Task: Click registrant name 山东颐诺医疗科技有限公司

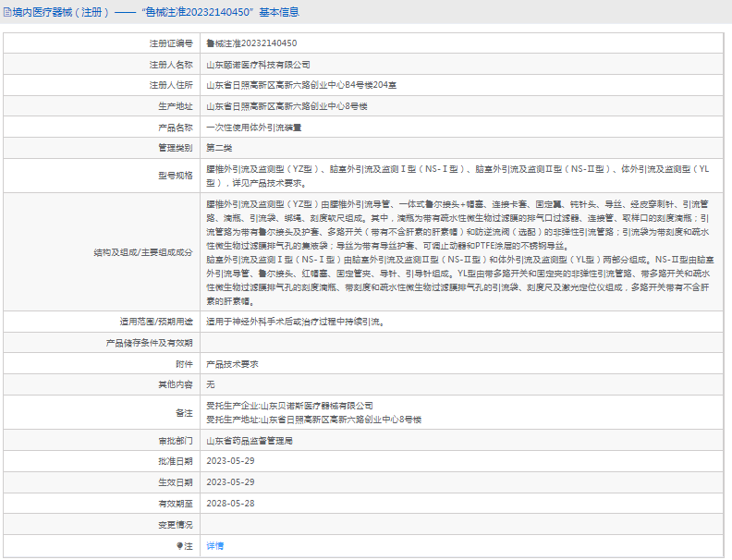Action: [x=258, y=65]
